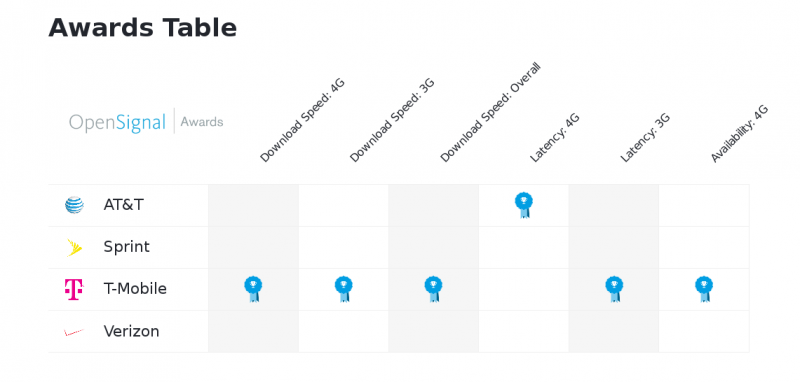This screenshot has width=800, height=382.
Task: Click T-Mobile's Download Speed Overall award ribbon
Action: pyautogui.click(x=433, y=289)
